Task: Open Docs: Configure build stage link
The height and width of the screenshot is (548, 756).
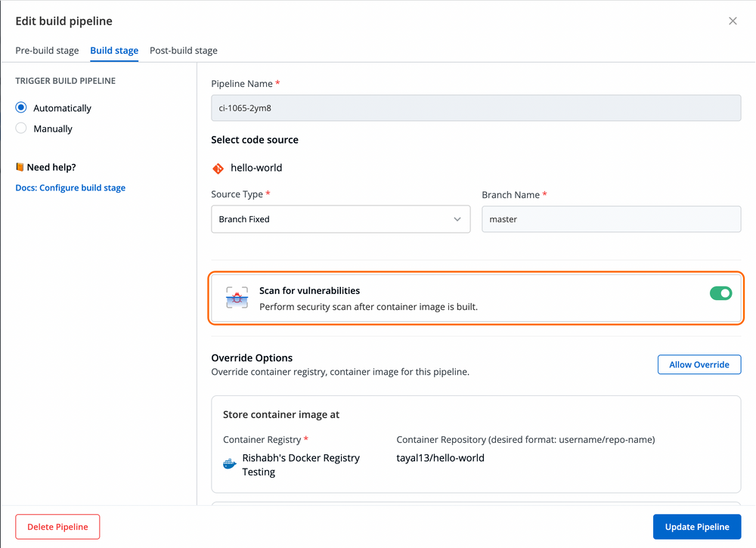Action: [70, 187]
